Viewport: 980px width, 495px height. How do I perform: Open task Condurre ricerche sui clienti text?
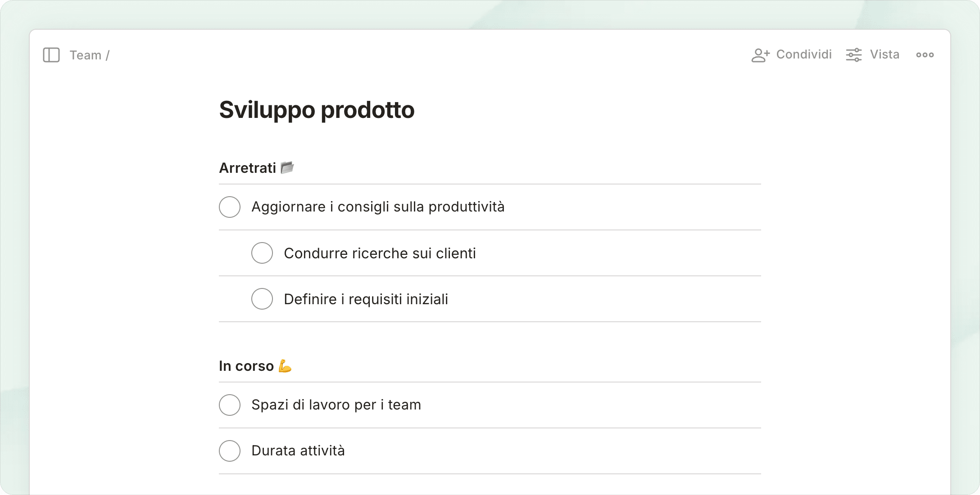(x=380, y=253)
